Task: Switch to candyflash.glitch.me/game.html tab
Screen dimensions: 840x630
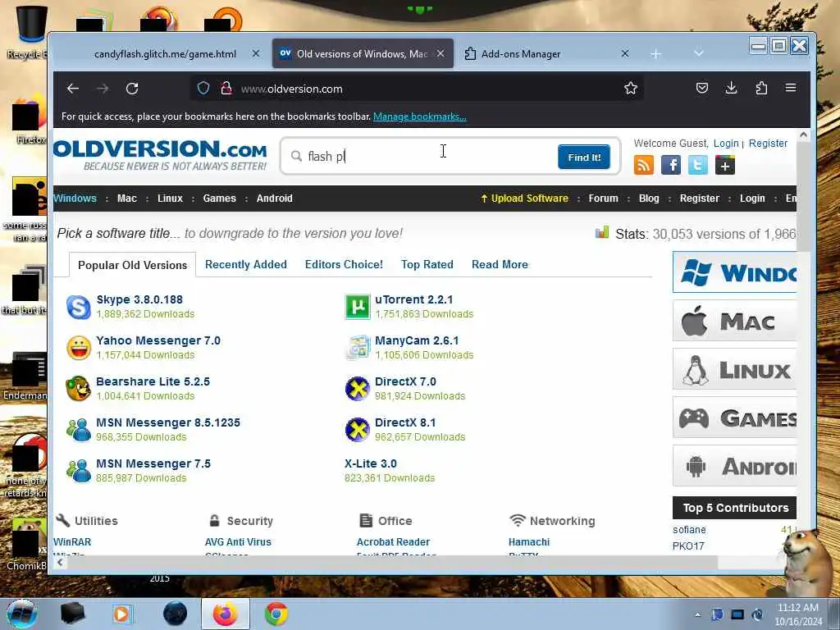Action: [165, 53]
